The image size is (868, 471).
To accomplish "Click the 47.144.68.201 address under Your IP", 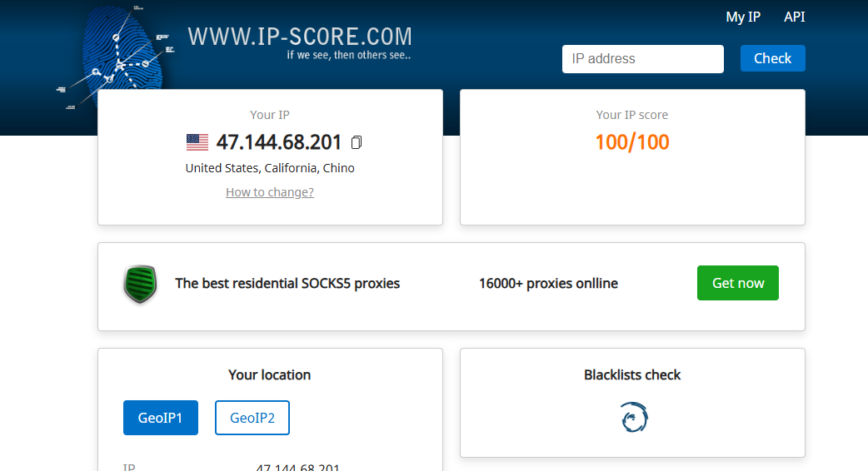I will coord(279,142).
